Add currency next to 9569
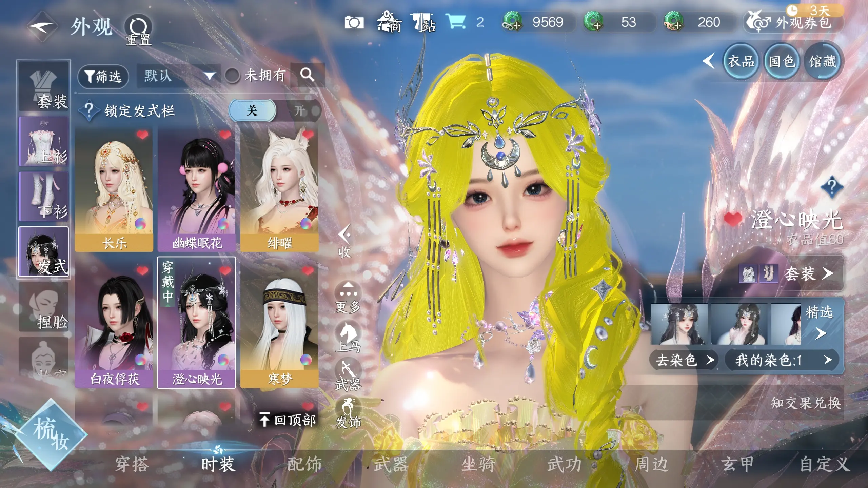 click(512, 22)
